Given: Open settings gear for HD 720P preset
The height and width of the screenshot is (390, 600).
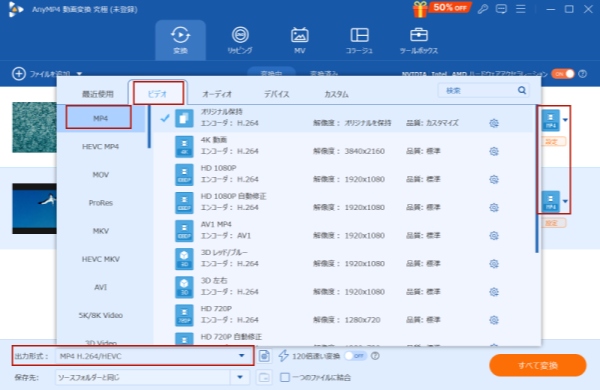Looking at the screenshot, I should [x=494, y=320].
